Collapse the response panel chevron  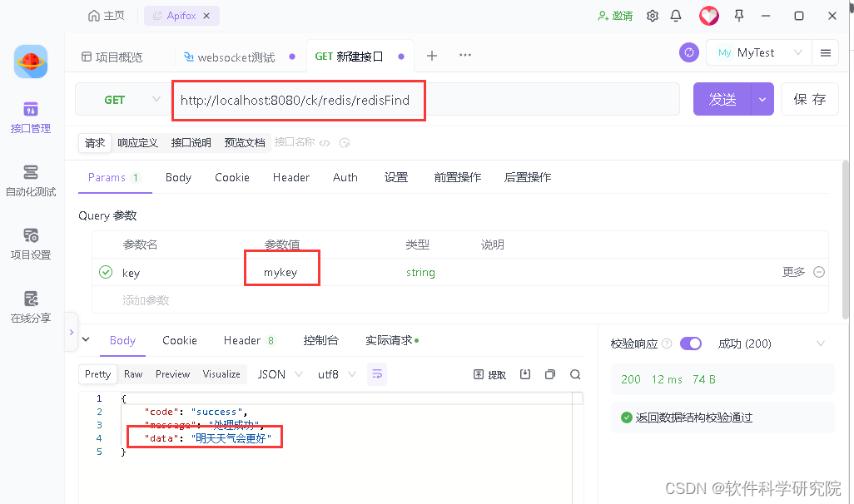(x=86, y=339)
